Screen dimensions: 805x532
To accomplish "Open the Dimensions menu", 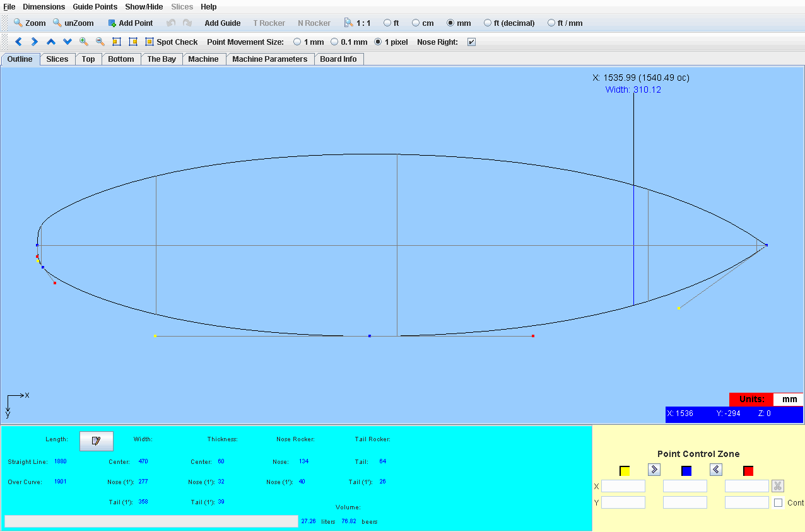I will [44, 7].
